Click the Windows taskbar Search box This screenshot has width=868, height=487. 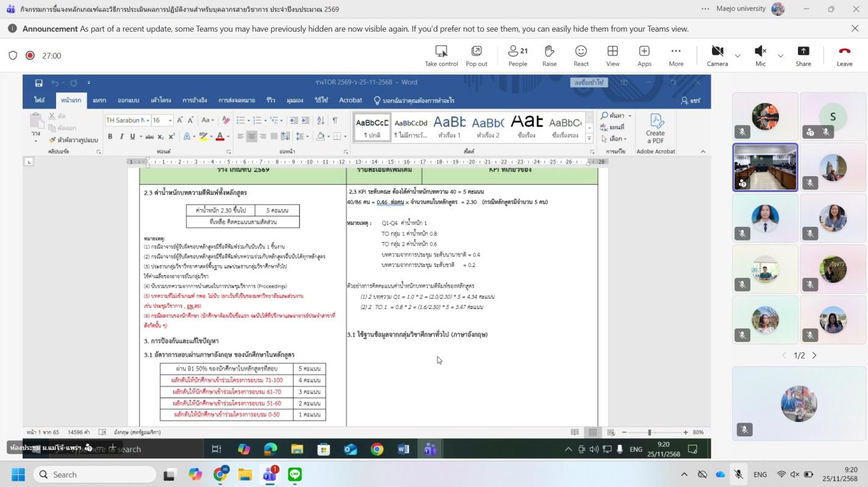94,474
